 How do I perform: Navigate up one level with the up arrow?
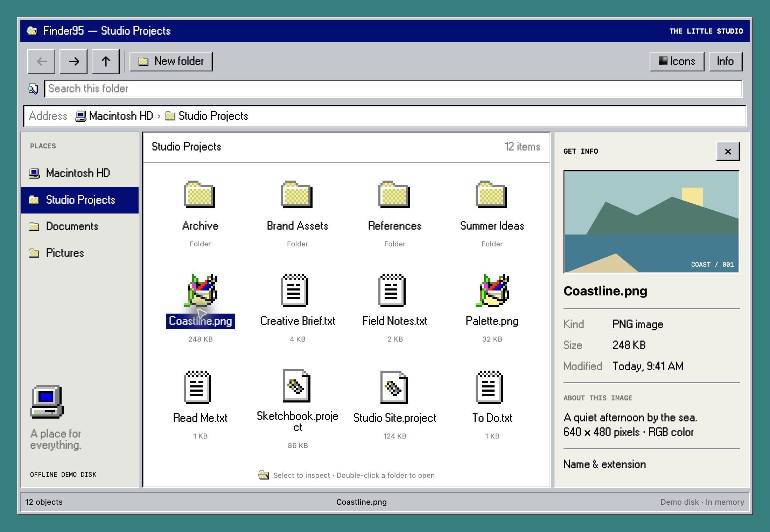click(x=106, y=62)
